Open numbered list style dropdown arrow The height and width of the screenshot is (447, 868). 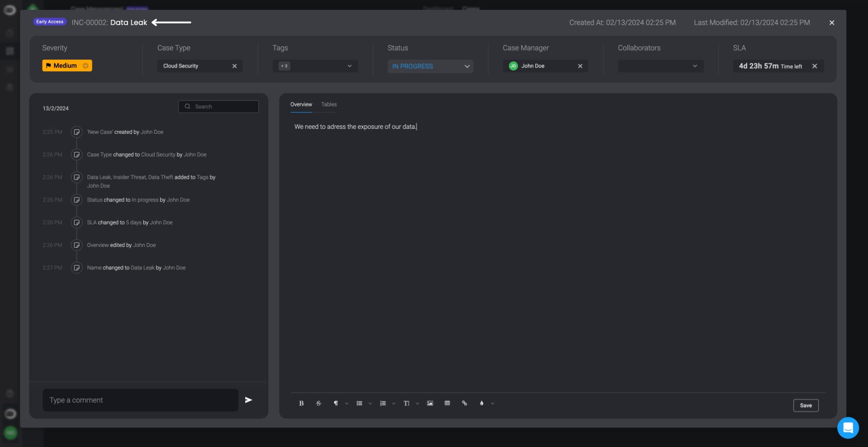394,404
